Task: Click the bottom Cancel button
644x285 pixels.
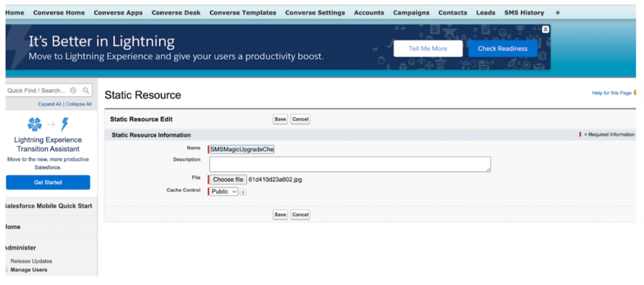Action: click(300, 215)
